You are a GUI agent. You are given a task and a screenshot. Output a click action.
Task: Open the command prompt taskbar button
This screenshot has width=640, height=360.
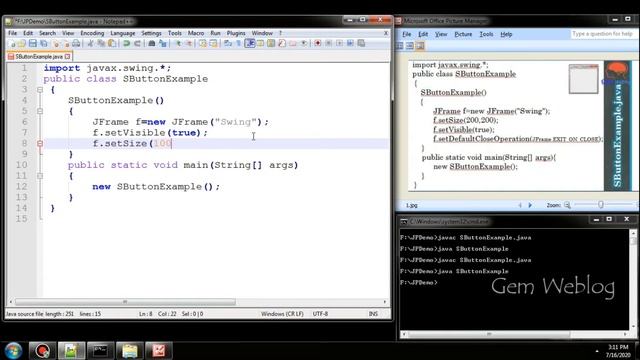point(100,351)
